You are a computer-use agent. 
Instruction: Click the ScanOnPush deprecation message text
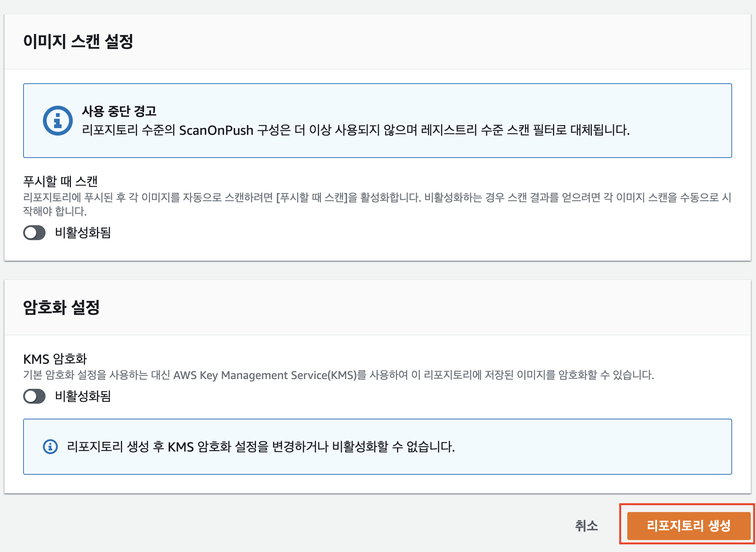[356, 130]
